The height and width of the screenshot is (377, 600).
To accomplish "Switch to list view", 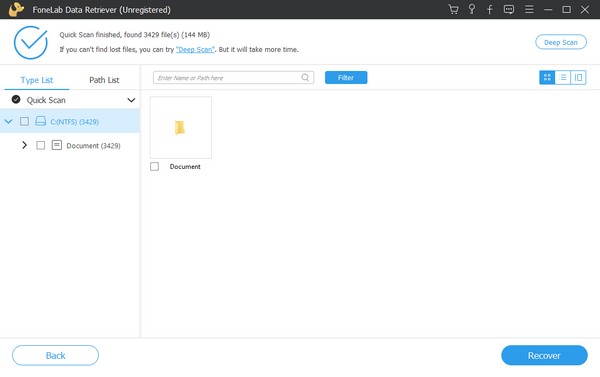I will coord(563,78).
